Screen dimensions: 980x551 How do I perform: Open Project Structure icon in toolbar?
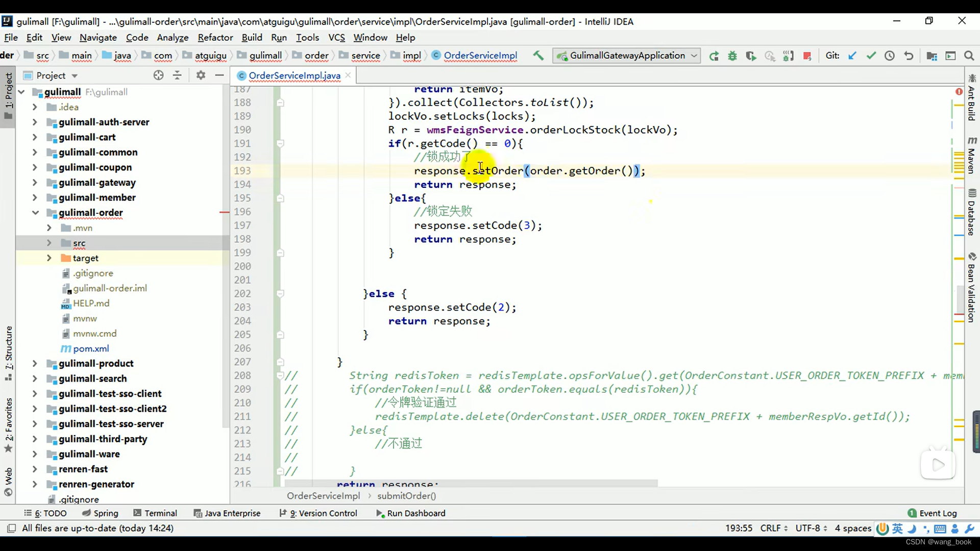pos(932,56)
